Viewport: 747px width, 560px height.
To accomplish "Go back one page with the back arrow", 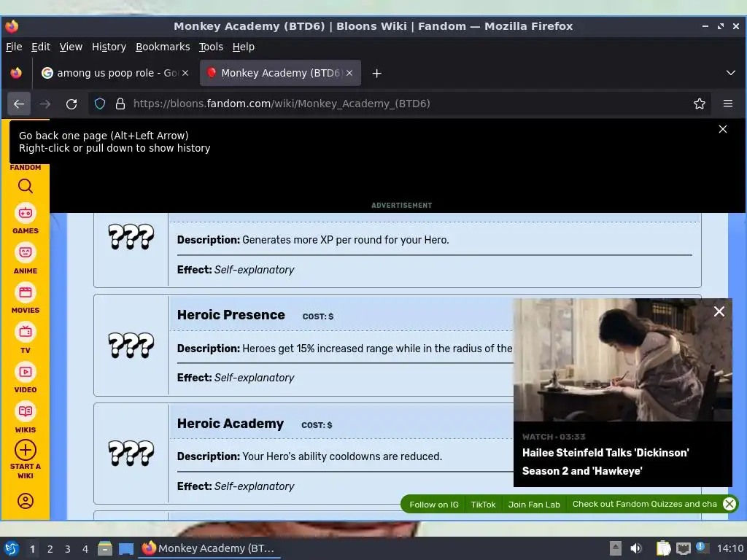I will pyautogui.click(x=19, y=104).
